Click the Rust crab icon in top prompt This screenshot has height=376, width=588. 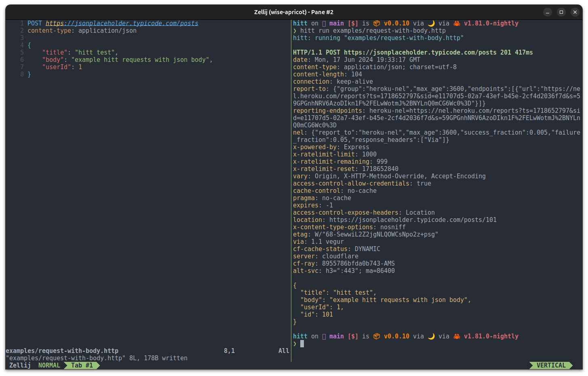tap(457, 23)
